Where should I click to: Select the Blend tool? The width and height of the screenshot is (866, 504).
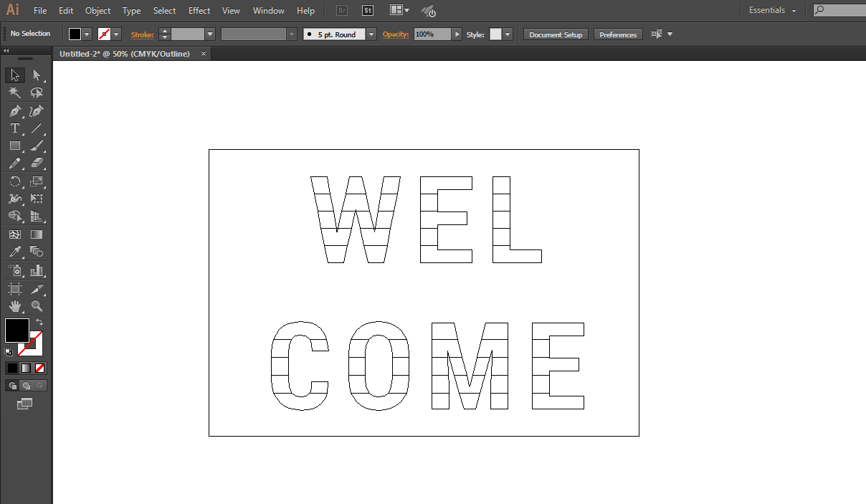[37, 252]
